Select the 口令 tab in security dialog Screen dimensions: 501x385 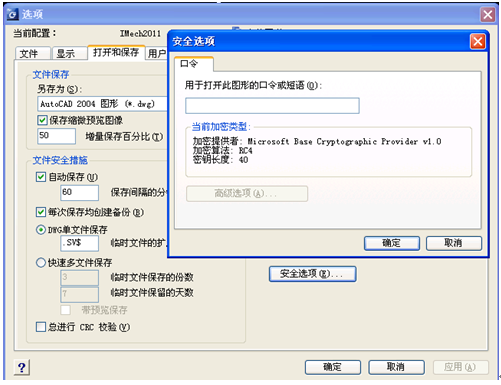(x=194, y=64)
